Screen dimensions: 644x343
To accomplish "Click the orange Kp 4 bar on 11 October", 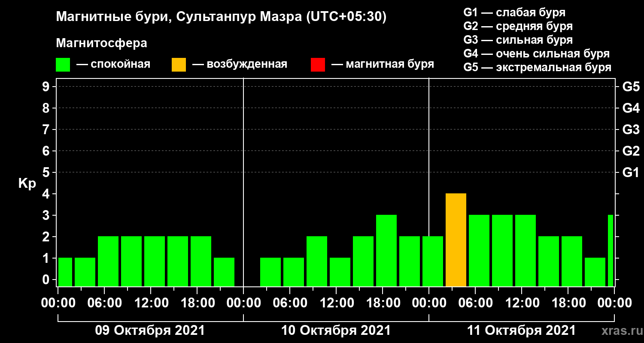I will tap(456, 240).
